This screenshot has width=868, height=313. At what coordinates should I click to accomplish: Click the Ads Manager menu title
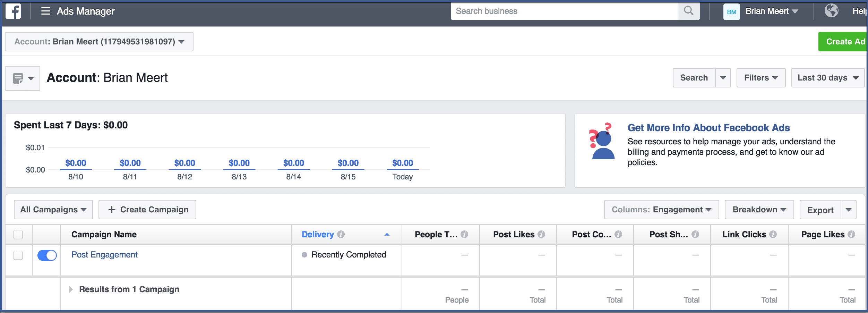click(86, 11)
